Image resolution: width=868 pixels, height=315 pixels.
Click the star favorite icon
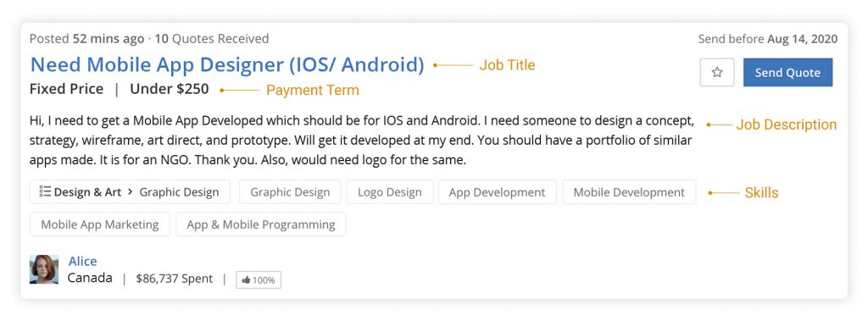(x=717, y=72)
